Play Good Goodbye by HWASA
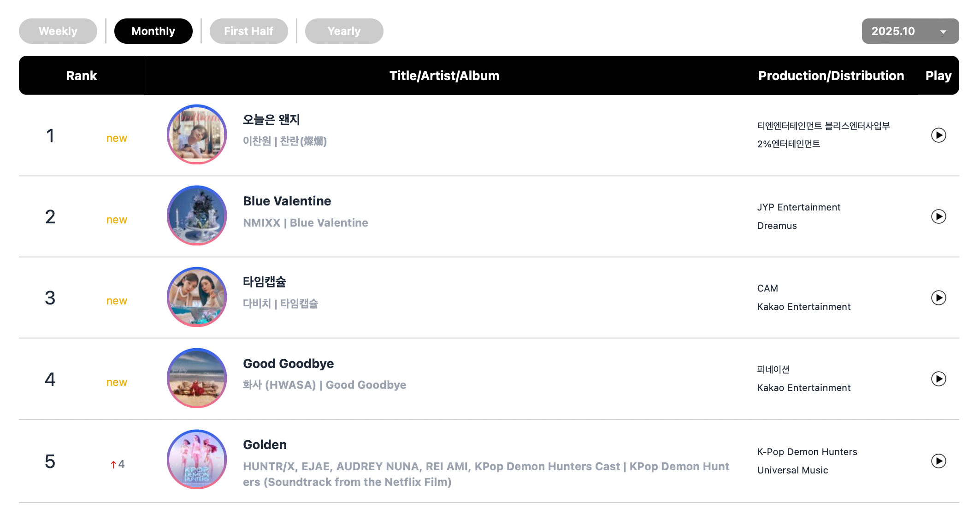980x508 pixels. click(x=938, y=379)
